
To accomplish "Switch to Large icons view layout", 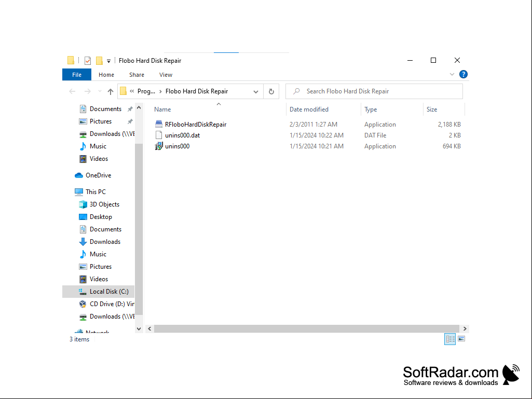I will tap(461, 339).
